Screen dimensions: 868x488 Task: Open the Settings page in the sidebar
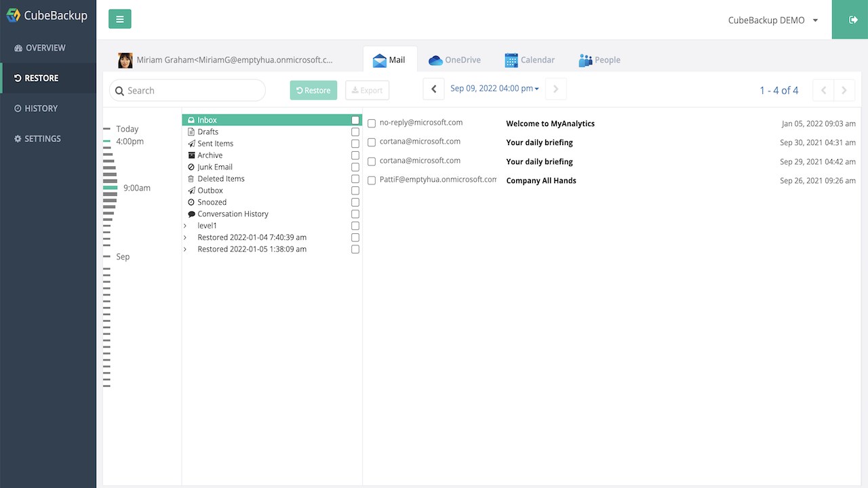(x=48, y=139)
